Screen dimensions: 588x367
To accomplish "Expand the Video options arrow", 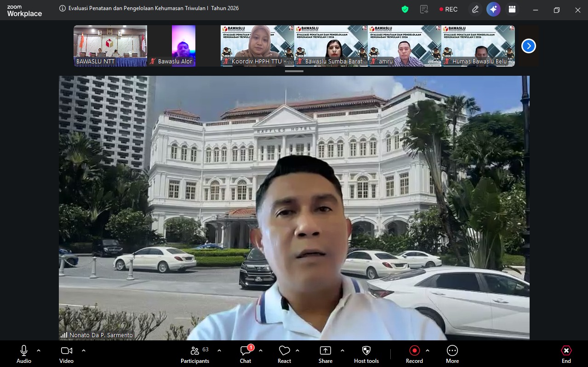I will (x=84, y=350).
